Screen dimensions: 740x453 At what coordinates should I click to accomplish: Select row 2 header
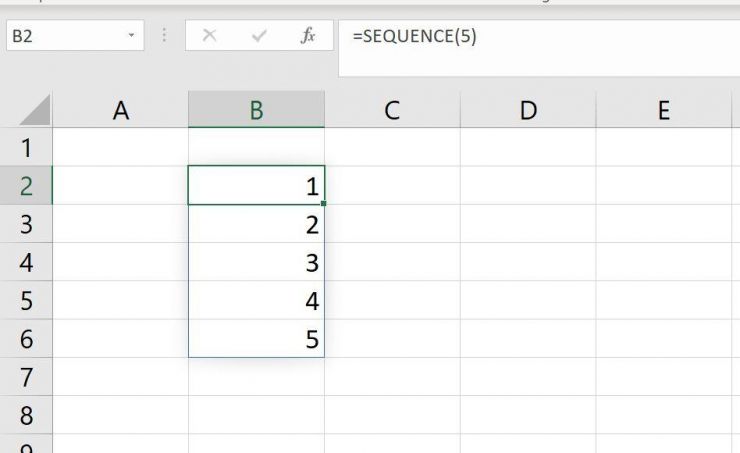click(x=26, y=185)
